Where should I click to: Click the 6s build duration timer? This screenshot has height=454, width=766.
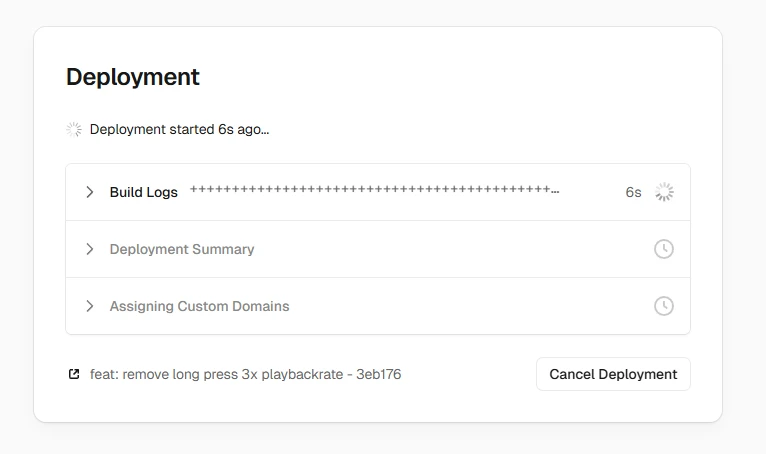[x=633, y=192]
